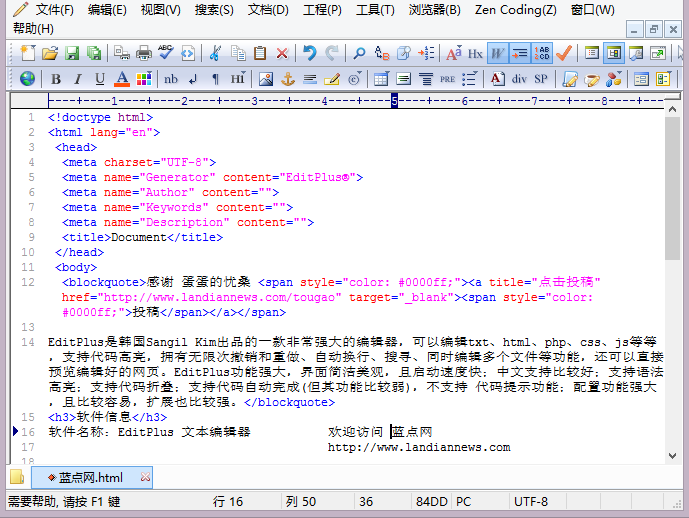Open print preview

(122, 54)
